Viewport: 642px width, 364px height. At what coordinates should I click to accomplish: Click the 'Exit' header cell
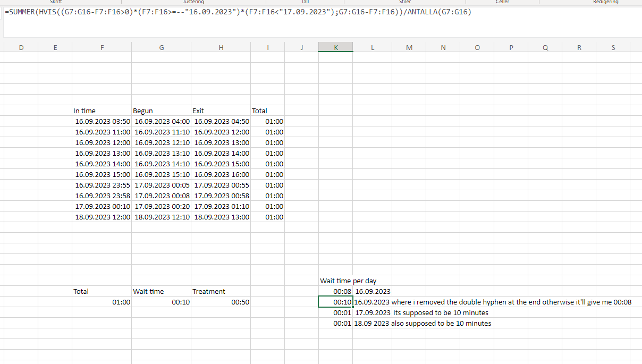(x=198, y=111)
